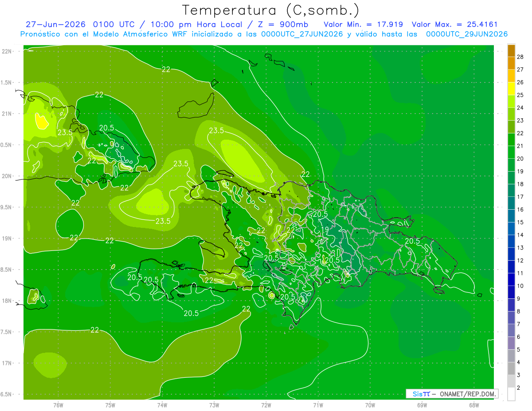Viewport: 532px width, 411px height.
Task: Click the purple legend swatch between 5 and 6
Action: (x=511, y=343)
